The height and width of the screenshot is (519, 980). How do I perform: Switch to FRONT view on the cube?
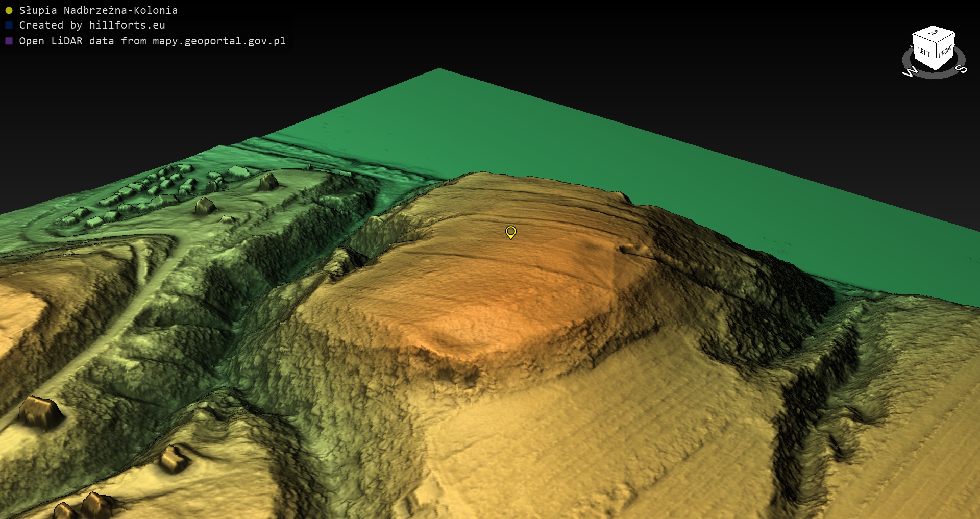(945, 51)
